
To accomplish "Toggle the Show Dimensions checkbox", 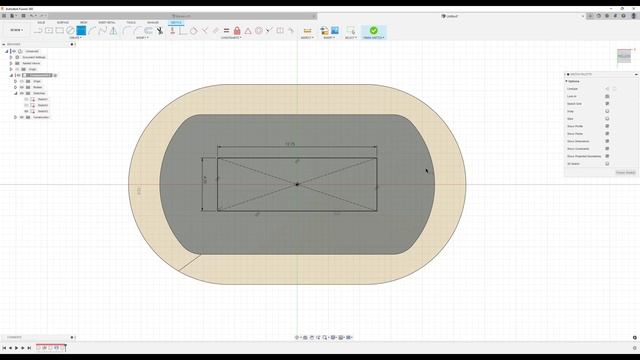I will (x=607, y=141).
